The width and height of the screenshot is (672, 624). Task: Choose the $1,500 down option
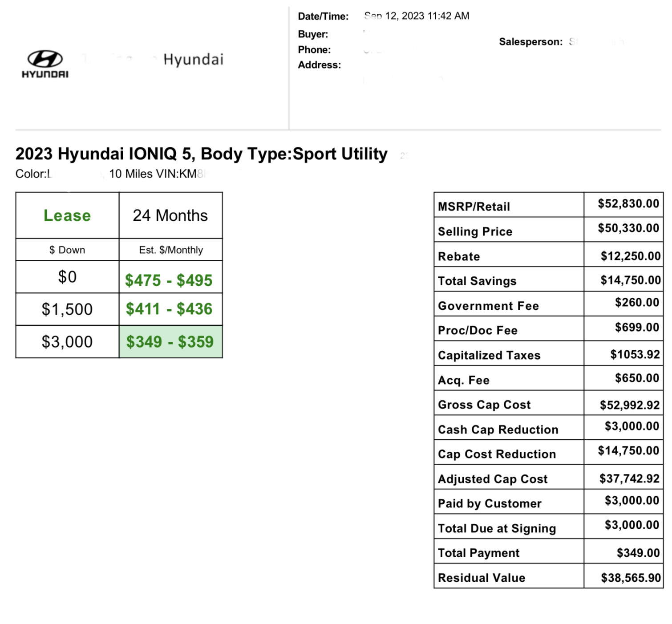(67, 309)
